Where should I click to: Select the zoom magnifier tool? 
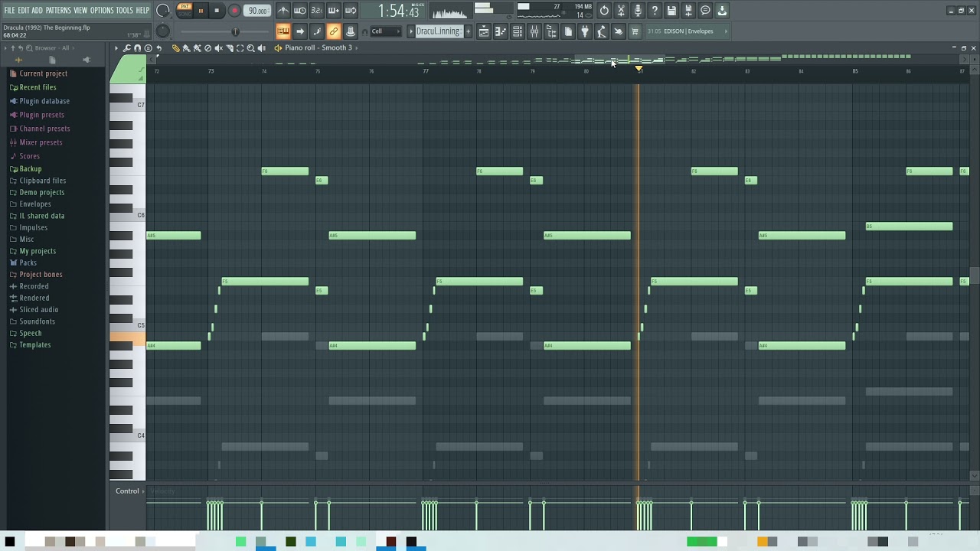click(250, 48)
